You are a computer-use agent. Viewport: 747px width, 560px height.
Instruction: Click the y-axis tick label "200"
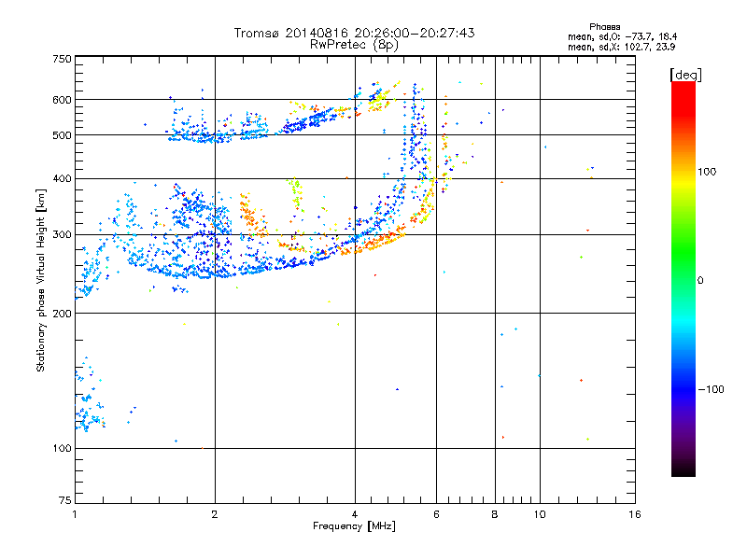point(62,314)
